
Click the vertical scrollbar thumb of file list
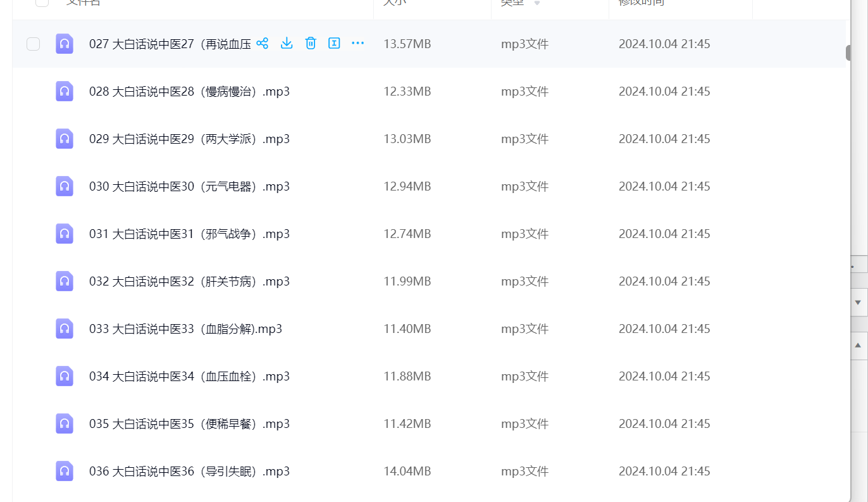click(x=848, y=53)
